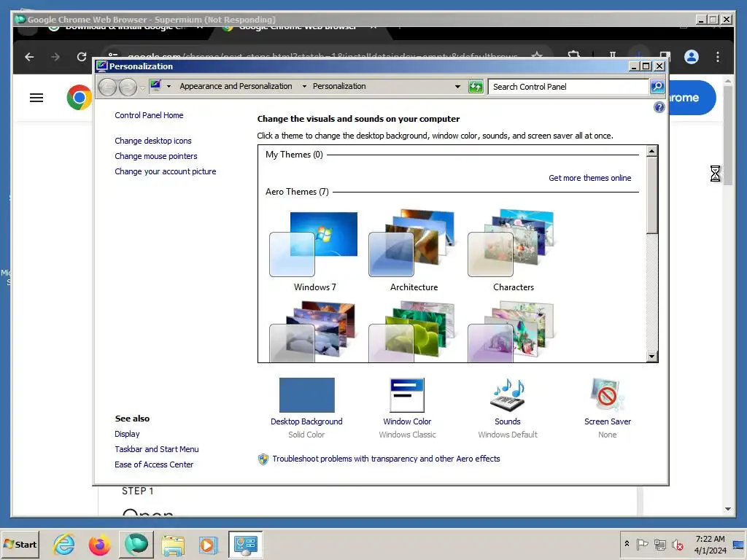Click the Control Panel icon in address bar
The width and height of the screenshot is (747, 560).
(x=155, y=86)
